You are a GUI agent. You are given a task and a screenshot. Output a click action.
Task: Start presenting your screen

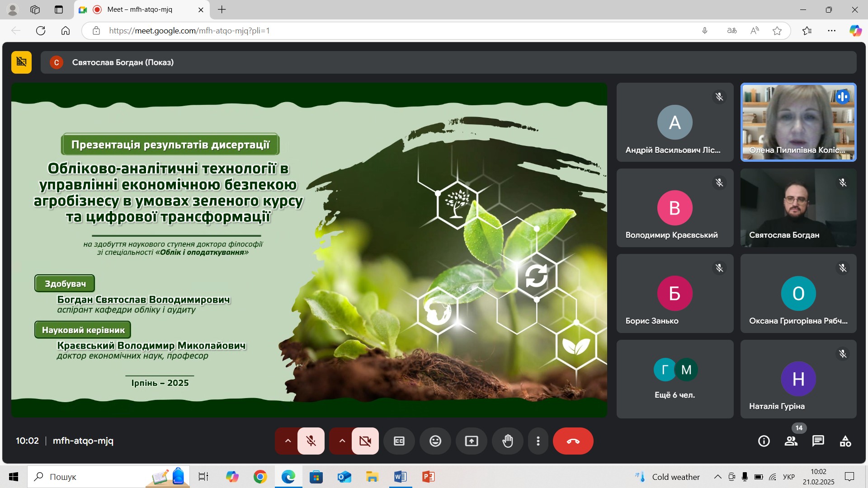472,441
